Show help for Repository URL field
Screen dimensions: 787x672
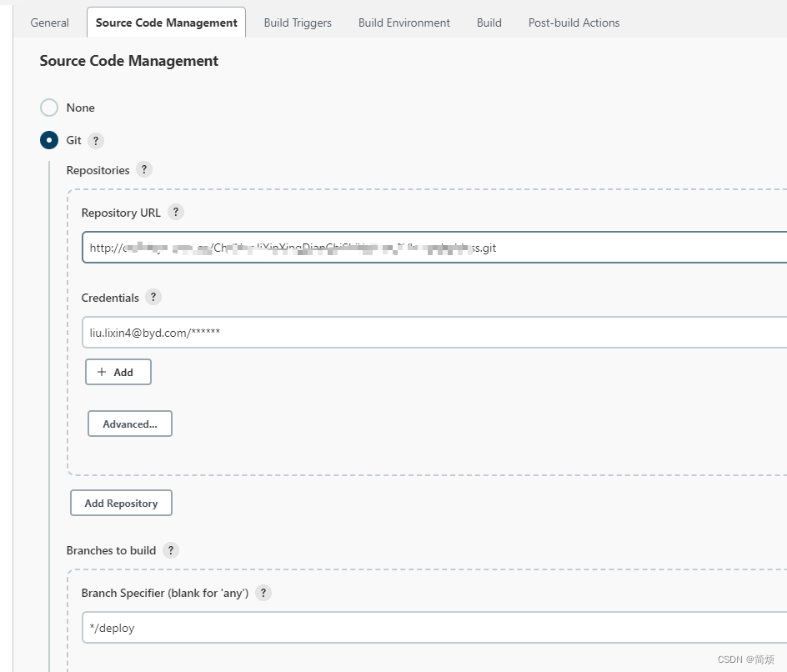[175, 212]
